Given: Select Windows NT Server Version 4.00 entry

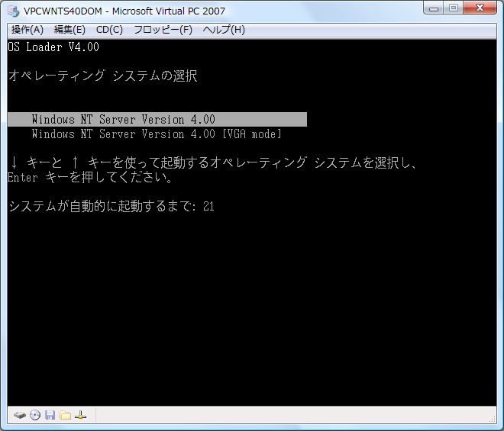Looking at the screenshot, I should point(157,120).
